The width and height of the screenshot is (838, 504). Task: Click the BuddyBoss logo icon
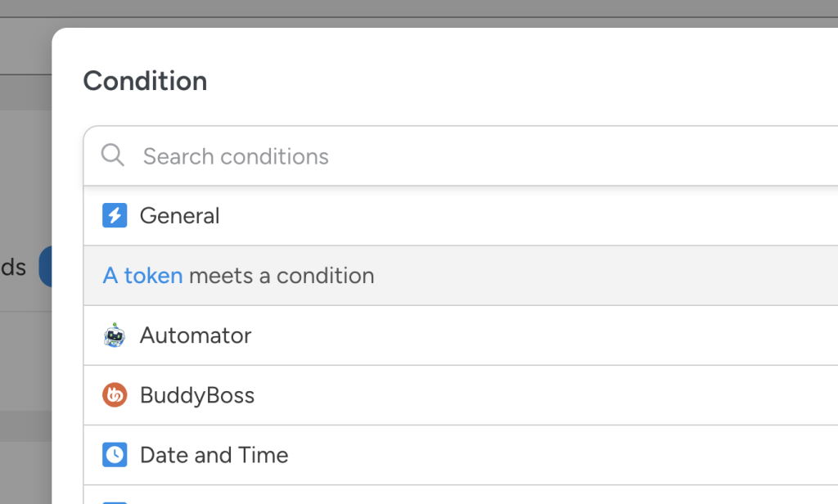click(x=115, y=395)
